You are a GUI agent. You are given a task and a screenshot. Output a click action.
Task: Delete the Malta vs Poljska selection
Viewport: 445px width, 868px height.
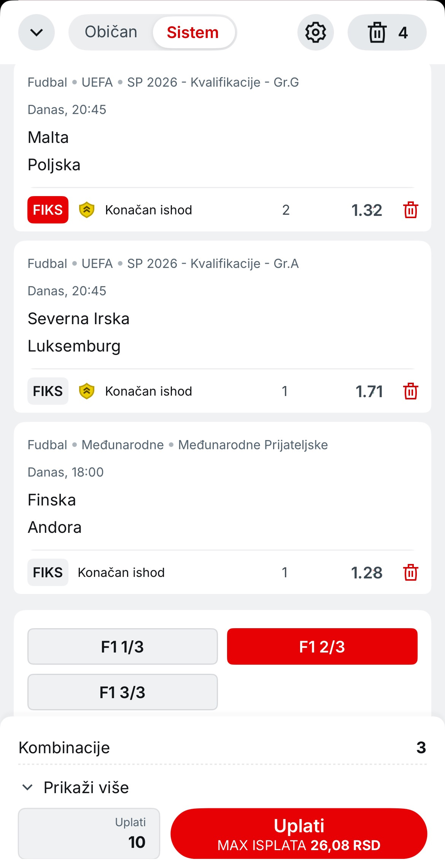tap(410, 210)
